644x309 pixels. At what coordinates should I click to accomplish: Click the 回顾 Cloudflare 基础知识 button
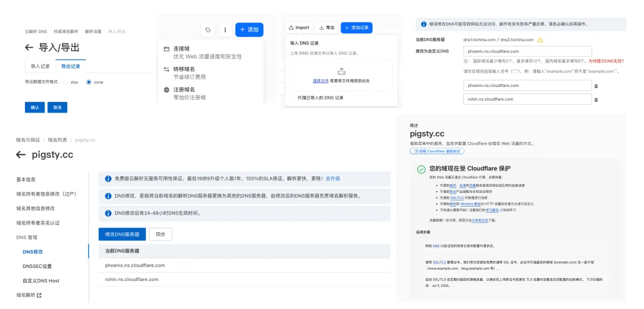[x=437, y=151]
